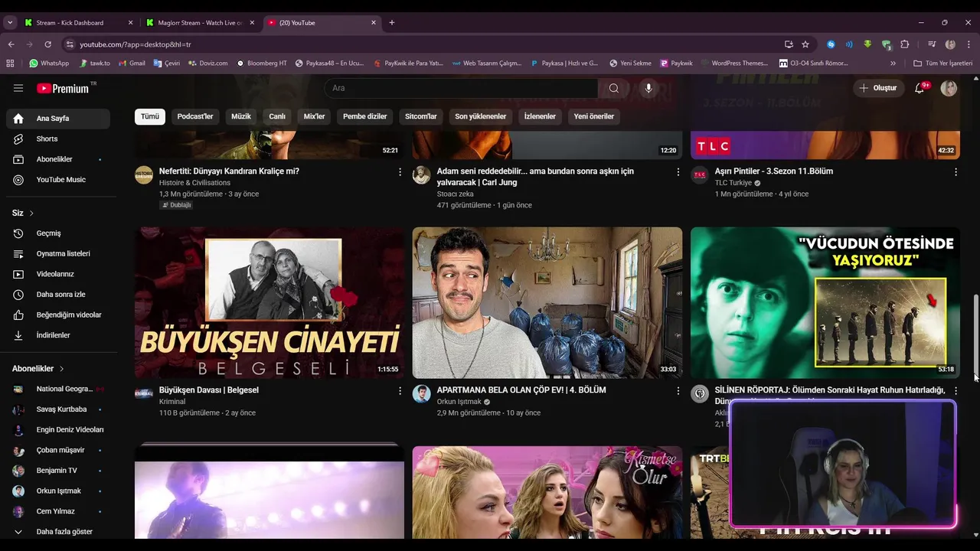Open Savaş Kurtbaba subscription

click(58, 409)
